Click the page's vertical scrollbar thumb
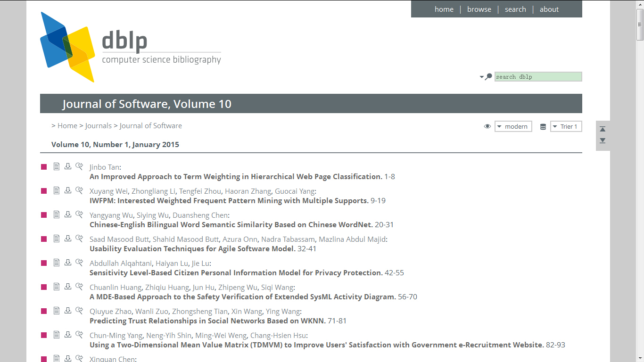This screenshot has height=362, width=644. tap(640, 25)
